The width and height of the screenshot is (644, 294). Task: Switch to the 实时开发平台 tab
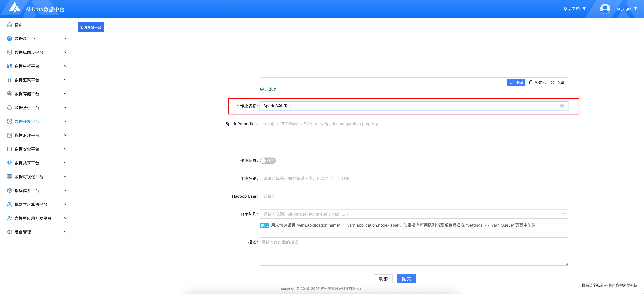[91, 27]
